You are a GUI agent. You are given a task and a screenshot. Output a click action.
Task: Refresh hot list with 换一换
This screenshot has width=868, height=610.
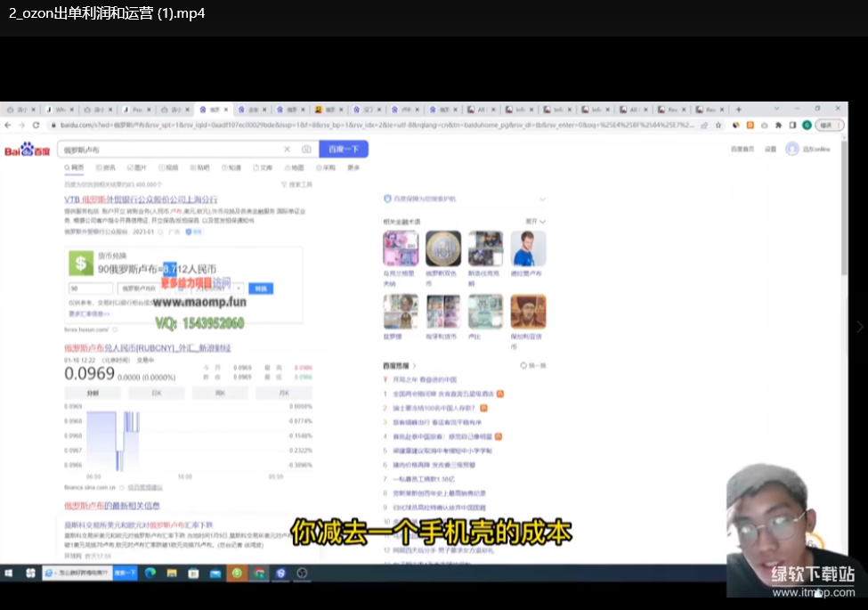pos(533,366)
